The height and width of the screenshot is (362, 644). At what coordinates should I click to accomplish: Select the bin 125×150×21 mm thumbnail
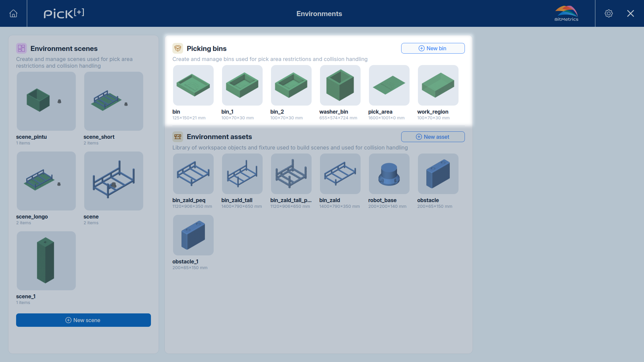click(x=193, y=85)
